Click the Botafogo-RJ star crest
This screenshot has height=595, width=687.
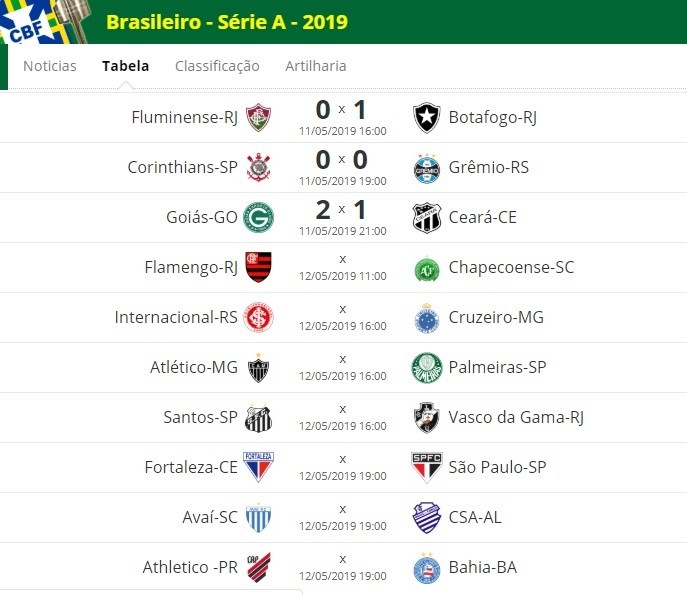tap(426, 117)
